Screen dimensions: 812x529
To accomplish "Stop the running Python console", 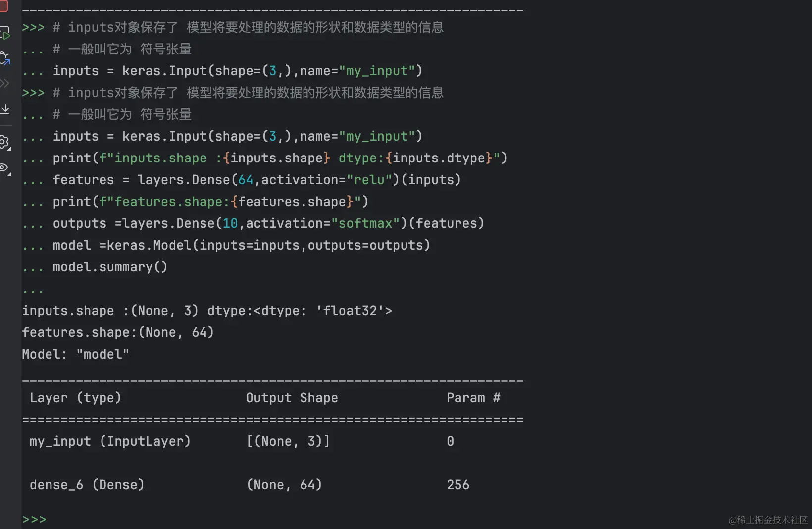I will [x=3, y=6].
